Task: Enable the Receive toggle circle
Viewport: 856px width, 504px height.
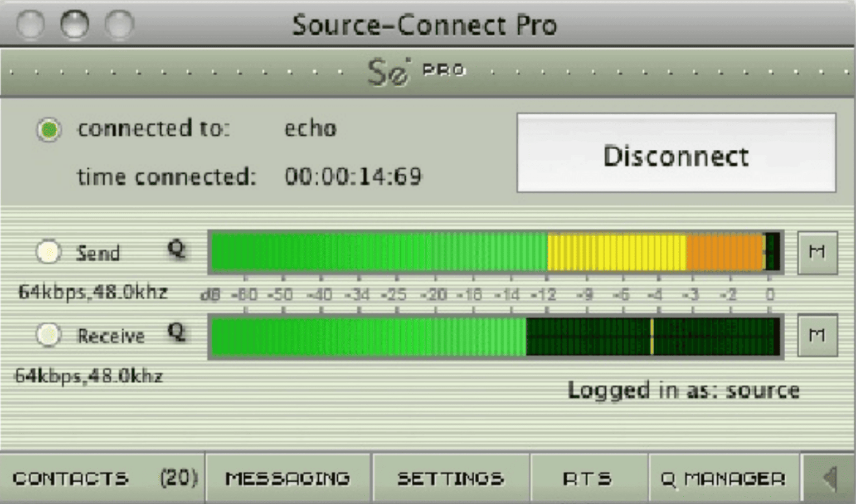Action: pyautogui.click(x=48, y=335)
